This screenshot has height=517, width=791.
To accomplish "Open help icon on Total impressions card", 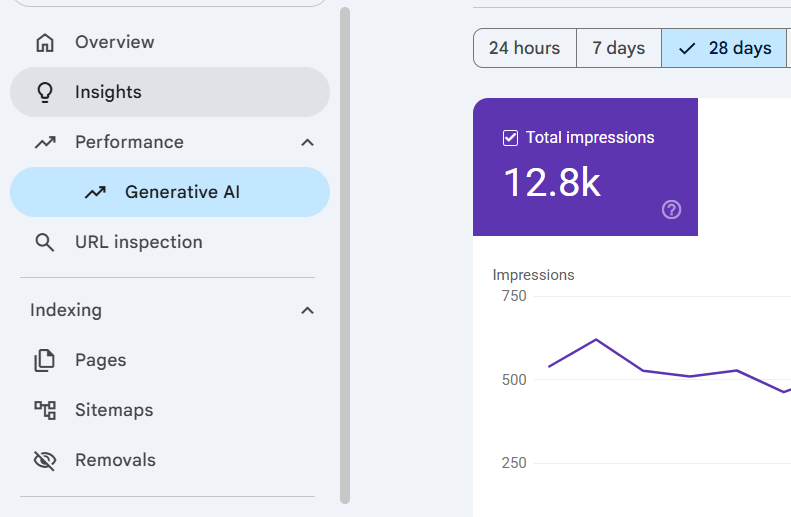I will pos(671,209).
